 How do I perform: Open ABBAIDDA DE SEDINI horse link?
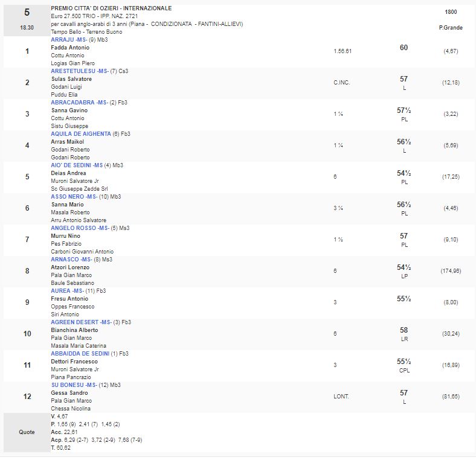(x=81, y=354)
